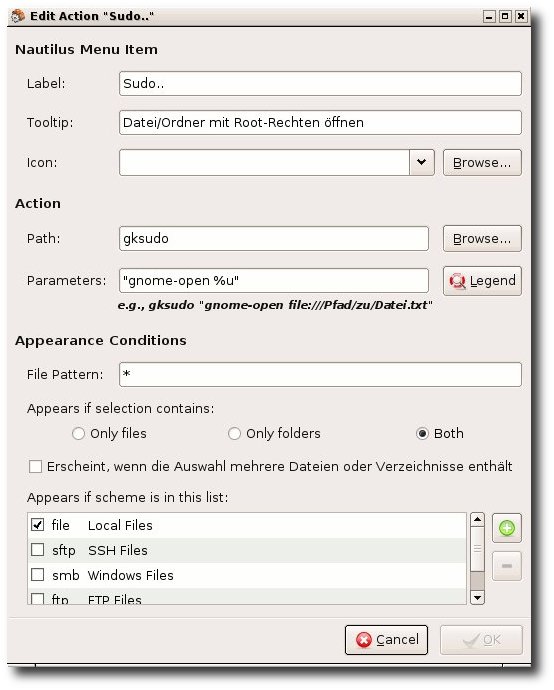
Task: Browse for an icon file
Action: pyautogui.click(x=482, y=163)
